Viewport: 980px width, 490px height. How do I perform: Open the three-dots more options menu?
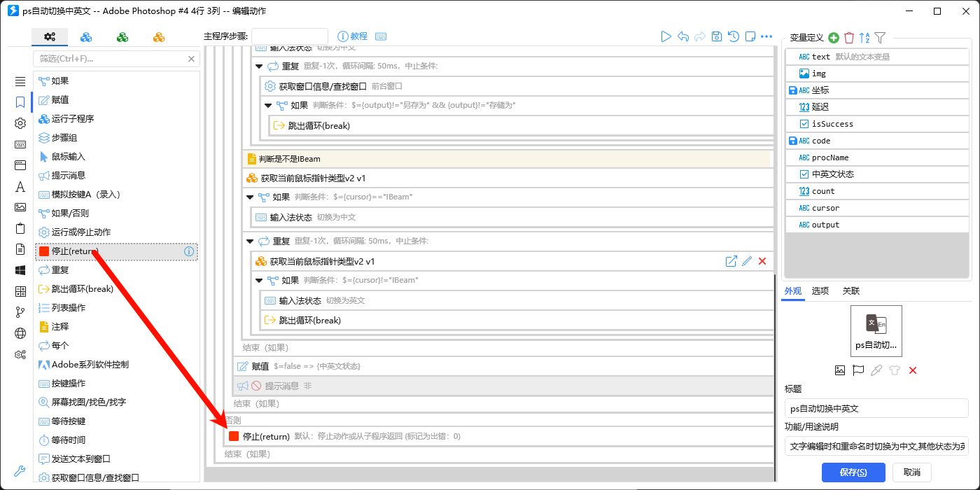(x=766, y=36)
